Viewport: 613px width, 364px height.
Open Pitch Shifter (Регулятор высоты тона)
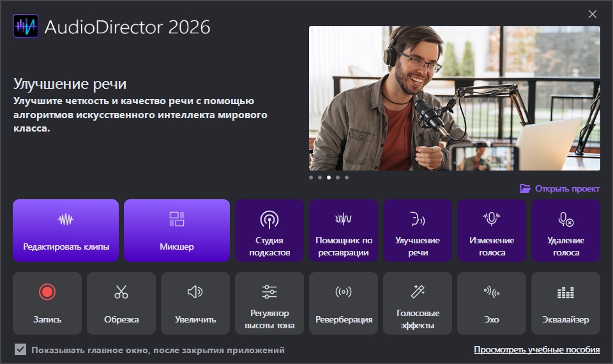click(x=269, y=303)
